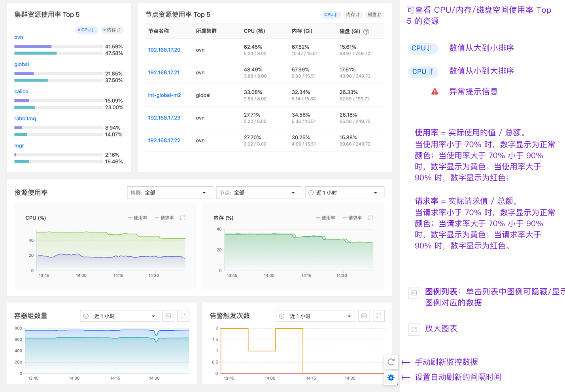Open the 集群 全部 dropdown

(169, 193)
